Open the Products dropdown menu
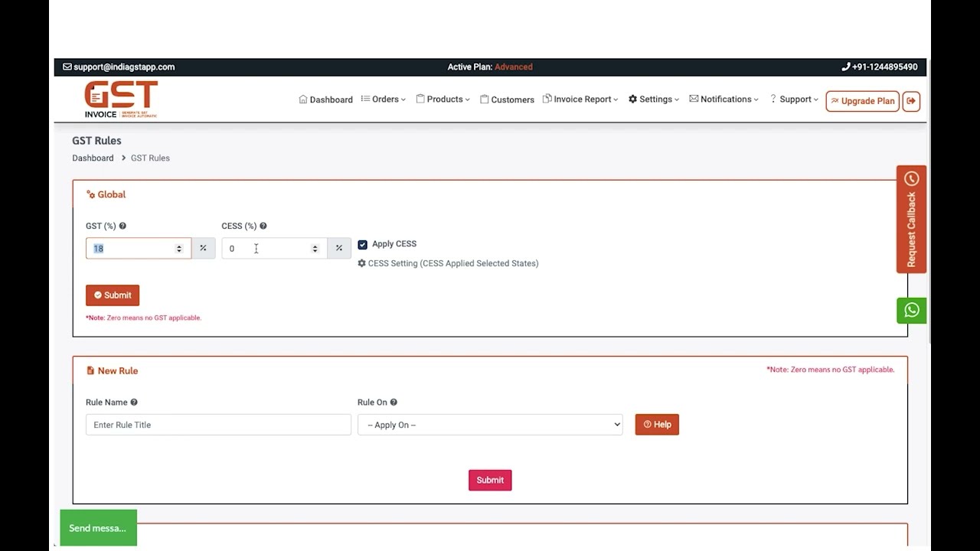This screenshot has height=551, width=980. [443, 99]
